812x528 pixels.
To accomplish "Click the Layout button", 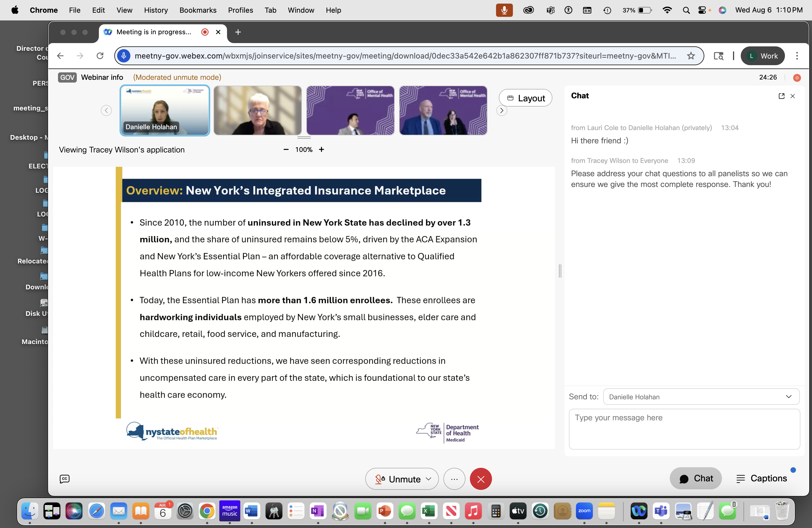I will 525,98.
